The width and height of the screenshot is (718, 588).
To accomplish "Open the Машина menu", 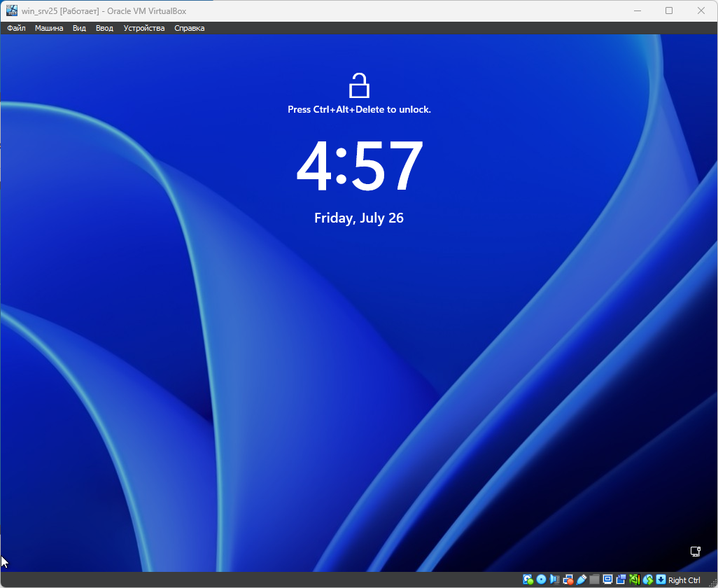I will tap(49, 28).
